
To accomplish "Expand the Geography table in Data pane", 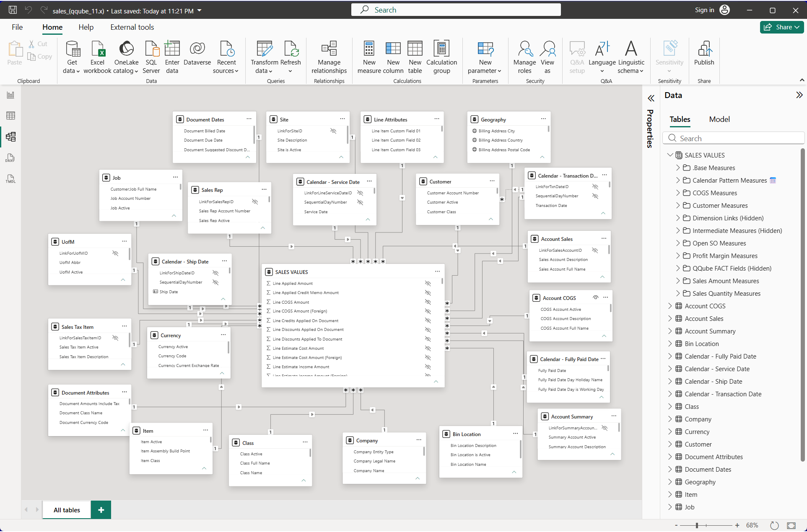I will 670,482.
